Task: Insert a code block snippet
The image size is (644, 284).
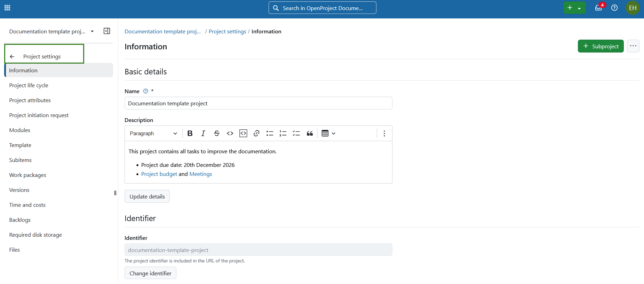Action: coord(243,133)
